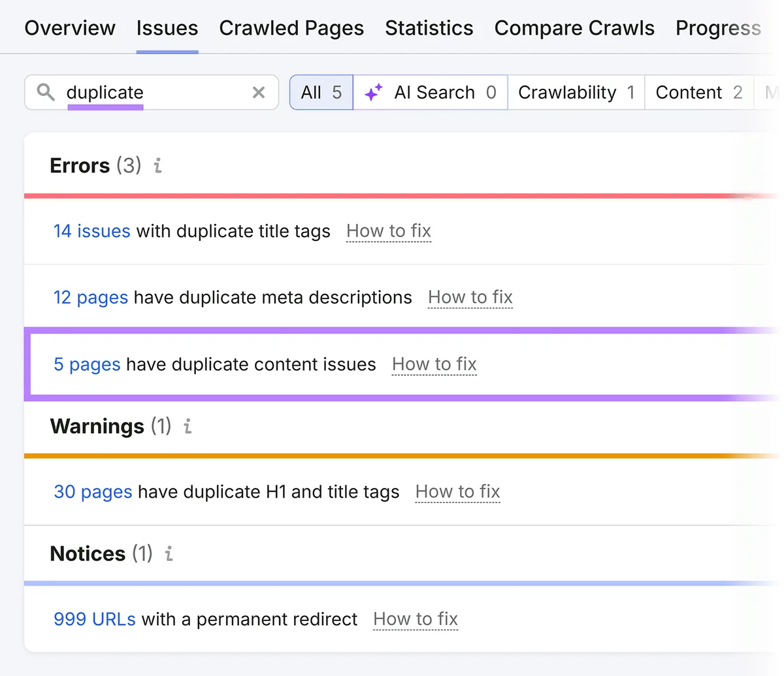Switch to Crawled Pages tab
This screenshot has height=676, width=784.
291,28
